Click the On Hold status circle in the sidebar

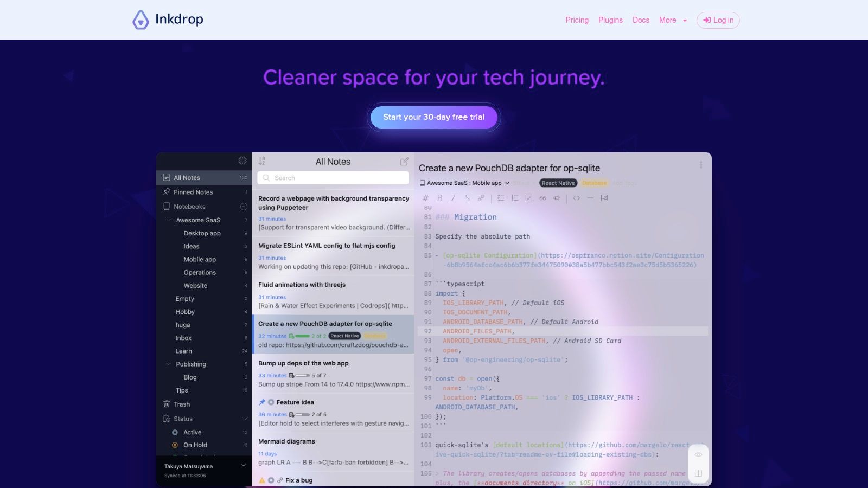(x=175, y=445)
